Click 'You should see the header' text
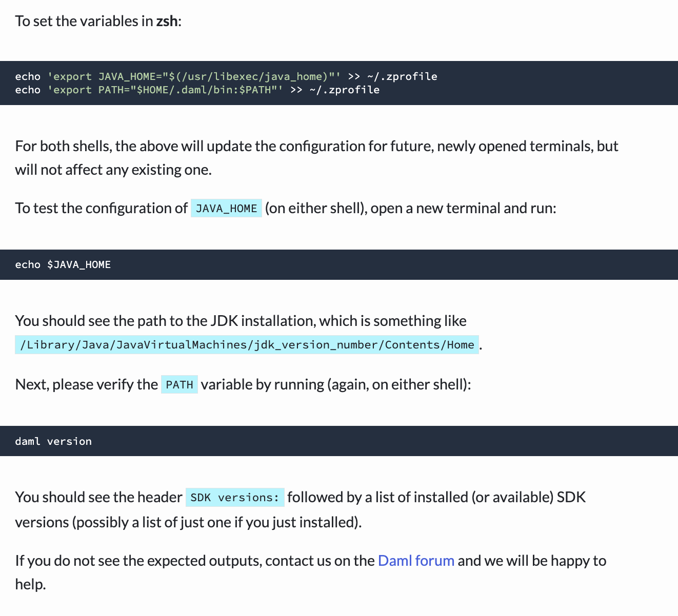Screen dimensions: 678x616 [98, 497]
